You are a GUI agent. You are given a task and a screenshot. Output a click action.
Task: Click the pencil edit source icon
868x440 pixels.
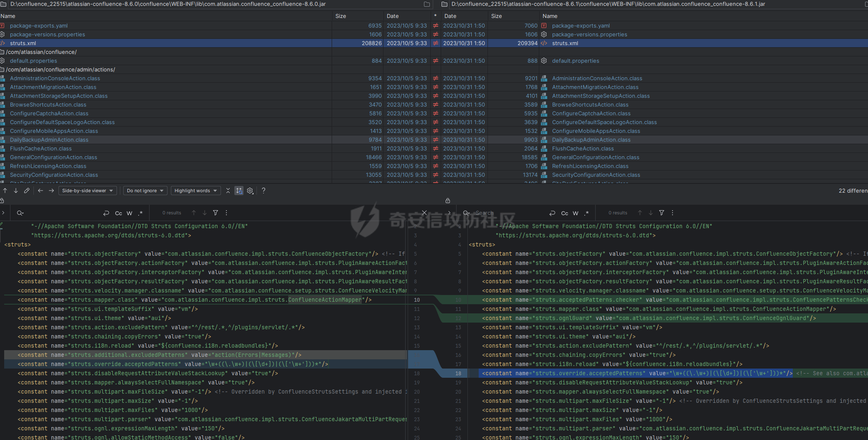click(27, 191)
